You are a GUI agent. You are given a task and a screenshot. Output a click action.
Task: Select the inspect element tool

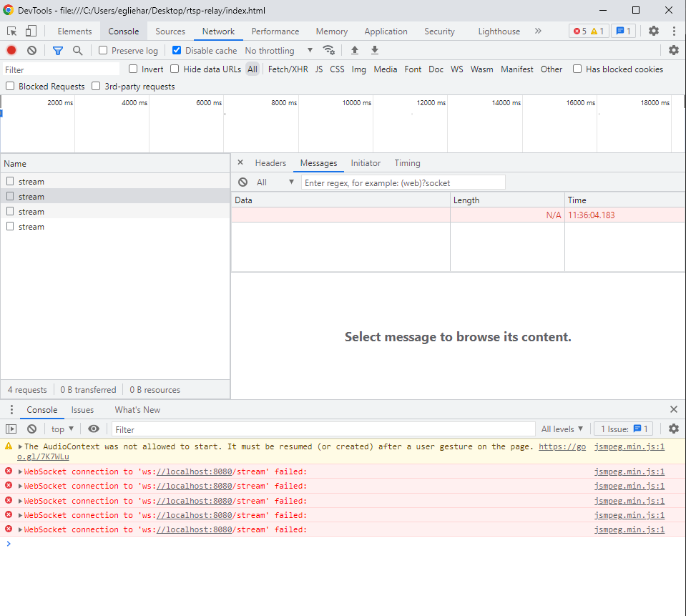tap(11, 31)
